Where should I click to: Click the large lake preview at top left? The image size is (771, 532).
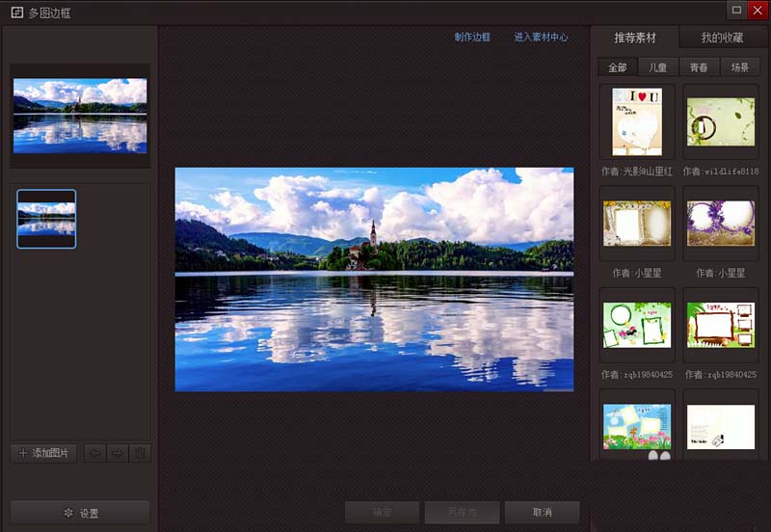[80, 116]
